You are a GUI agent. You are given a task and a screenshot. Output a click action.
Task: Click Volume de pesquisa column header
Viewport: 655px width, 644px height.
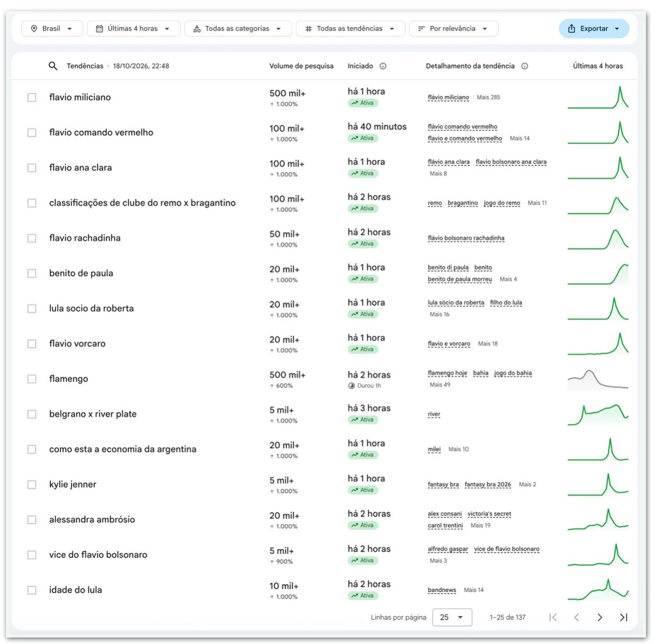301,66
